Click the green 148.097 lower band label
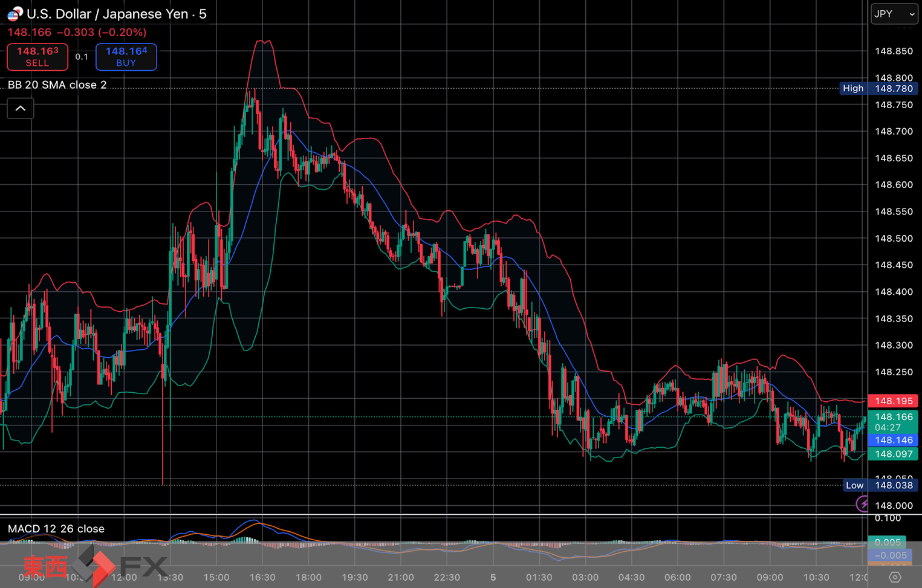The image size is (922, 588). point(893,454)
